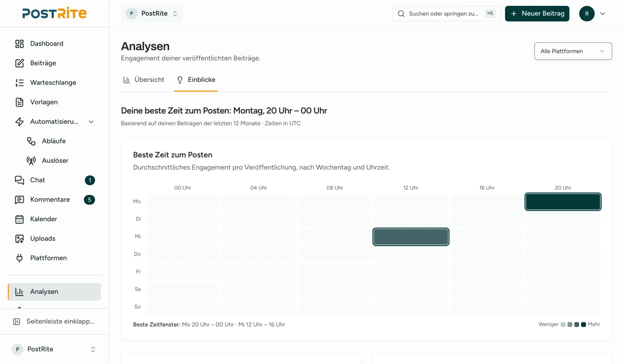Expand the PostRite account switcher at sidebar bottom
The height and width of the screenshot is (364, 624).
click(x=54, y=349)
